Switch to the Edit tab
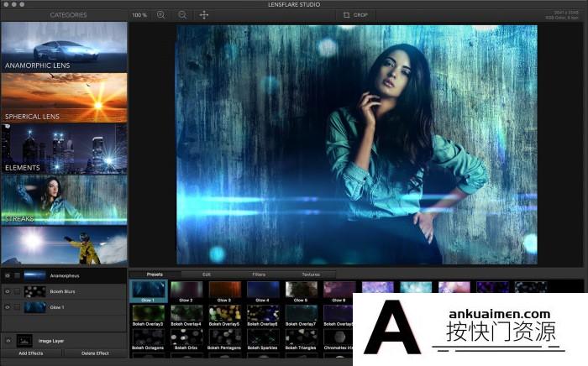The width and height of the screenshot is (588, 366). click(x=207, y=274)
